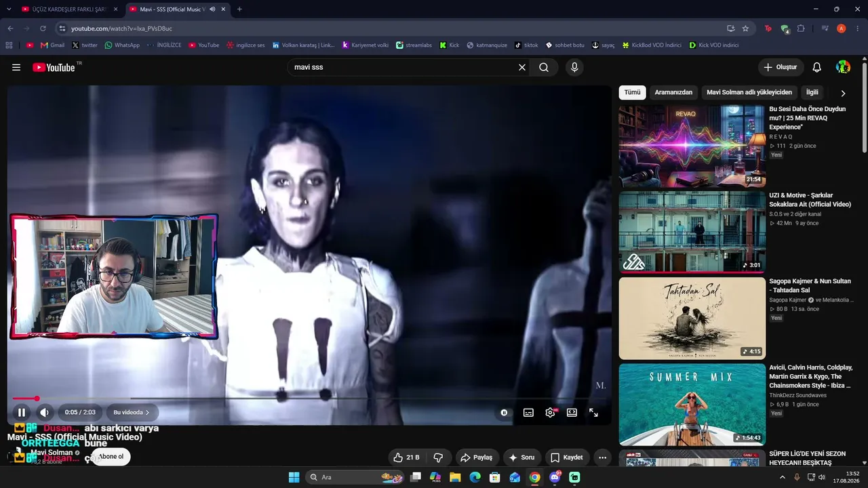Open the Oluştur create menu
868x488 pixels.
click(x=781, y=68)
